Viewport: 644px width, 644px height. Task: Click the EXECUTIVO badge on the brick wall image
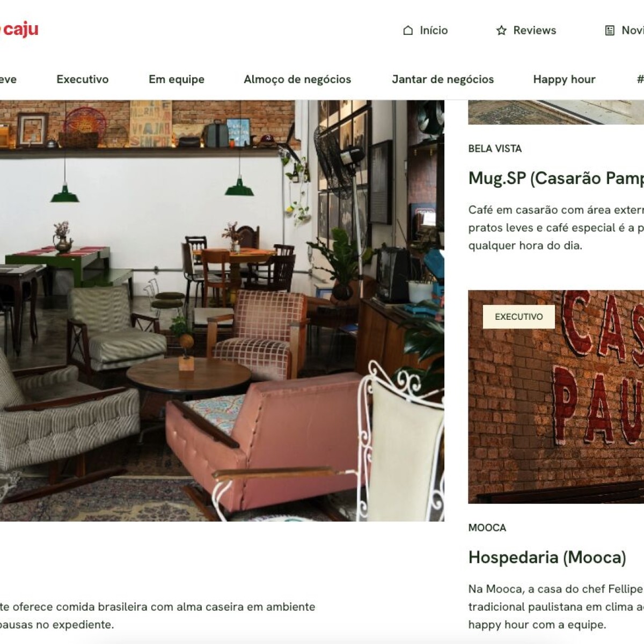(518, 317)
